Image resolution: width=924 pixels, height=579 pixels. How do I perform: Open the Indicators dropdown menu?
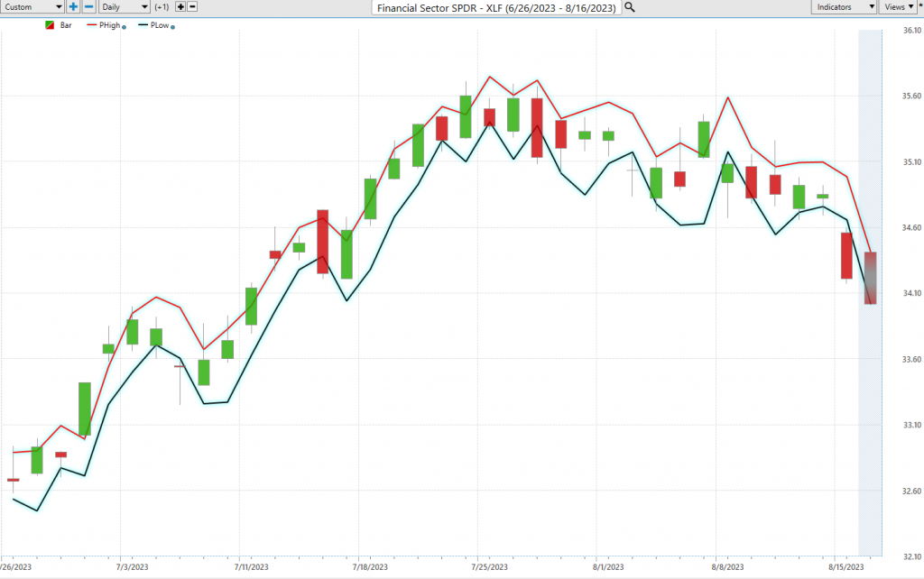tap(844, 7)
